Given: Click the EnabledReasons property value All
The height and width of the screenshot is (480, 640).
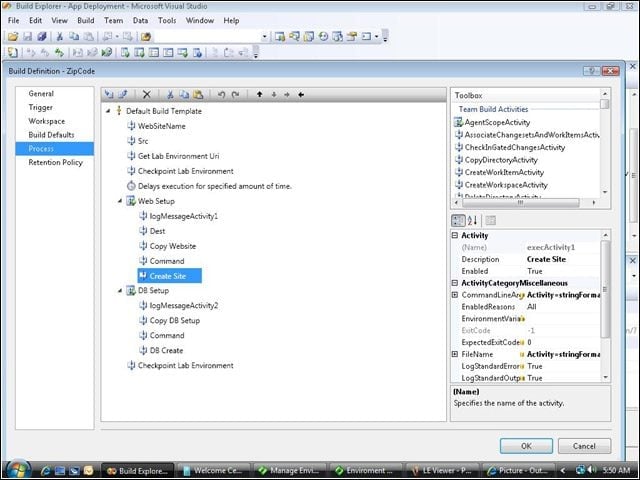Looking at the screenshot, I should pyautogui.click(x=531, y=307).
